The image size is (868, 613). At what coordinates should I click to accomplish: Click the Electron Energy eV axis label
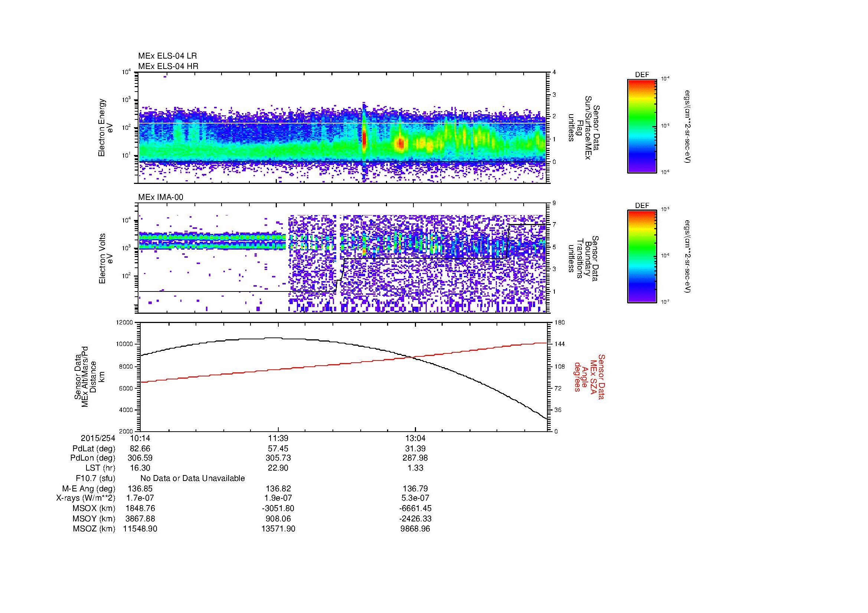(106, 128)
